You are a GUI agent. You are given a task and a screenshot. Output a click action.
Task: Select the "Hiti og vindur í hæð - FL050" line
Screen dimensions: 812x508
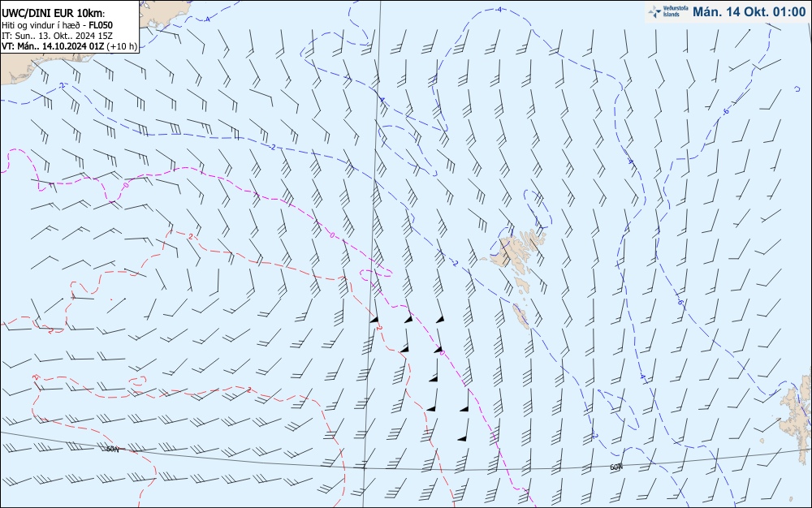coord(57,25)
